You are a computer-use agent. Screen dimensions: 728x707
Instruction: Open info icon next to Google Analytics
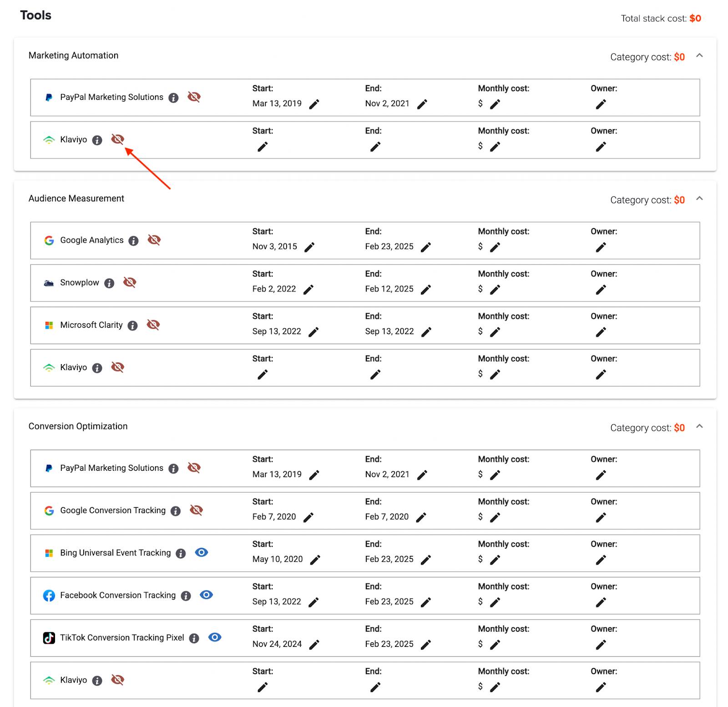pos(133,241)
